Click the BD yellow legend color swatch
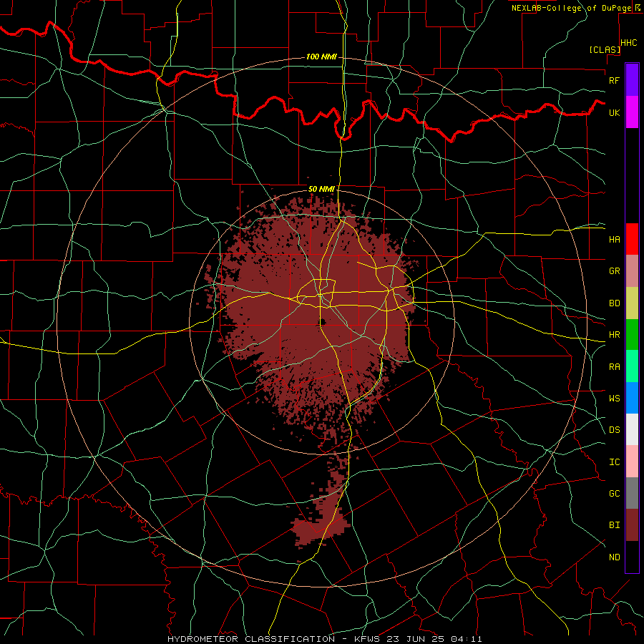 tap(632, 303)
